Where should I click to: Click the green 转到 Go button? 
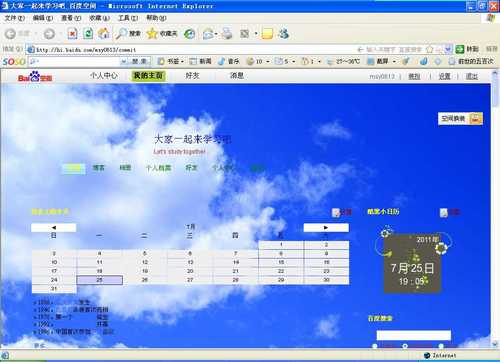coord(467,49)
